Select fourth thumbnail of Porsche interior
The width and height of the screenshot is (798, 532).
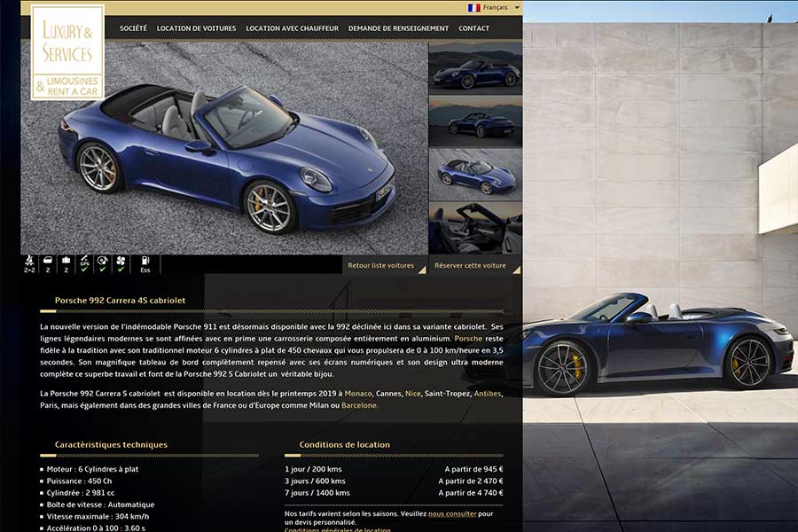coord(475,228)
